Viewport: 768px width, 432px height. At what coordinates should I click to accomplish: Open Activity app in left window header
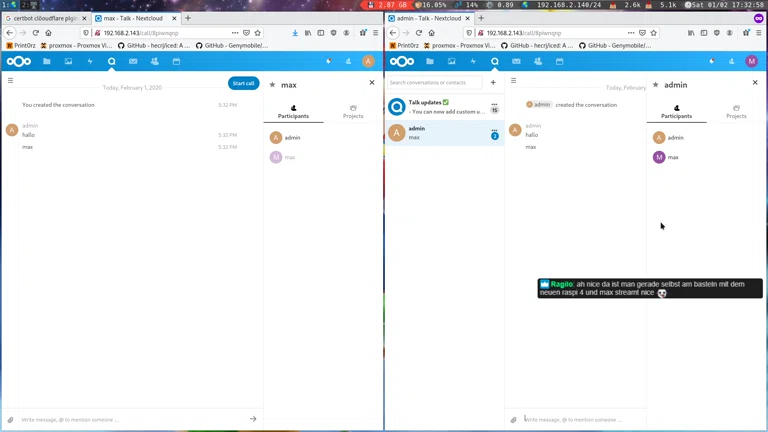(x=90, y=61)
